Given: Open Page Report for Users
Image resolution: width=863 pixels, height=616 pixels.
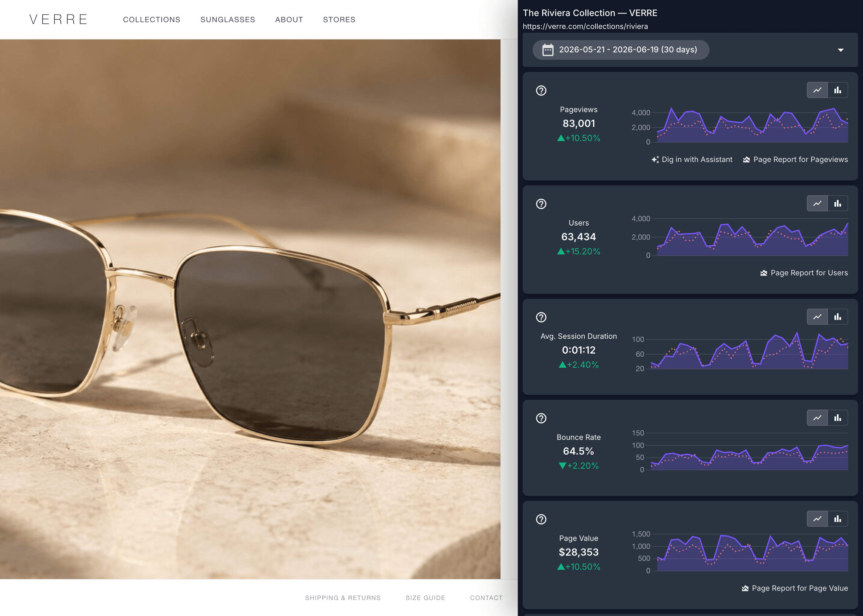Looking at the screenshot, I should tap(804, 273).
